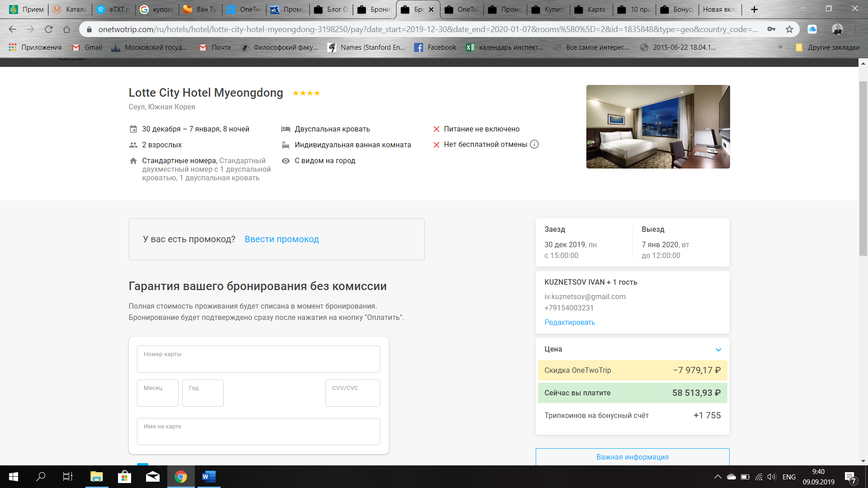Click the bed icon for Двуспальная кровать
This screenshot has height=488, width=868.
click(x=286, y=129)
